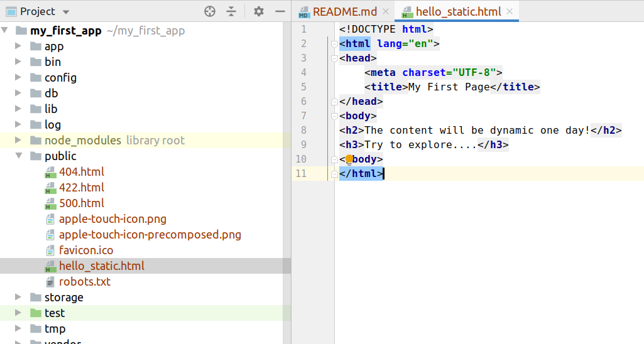Select hello_static.html in project tree
The height and width of the screenshot is (344, 644).
coord(101,266)
